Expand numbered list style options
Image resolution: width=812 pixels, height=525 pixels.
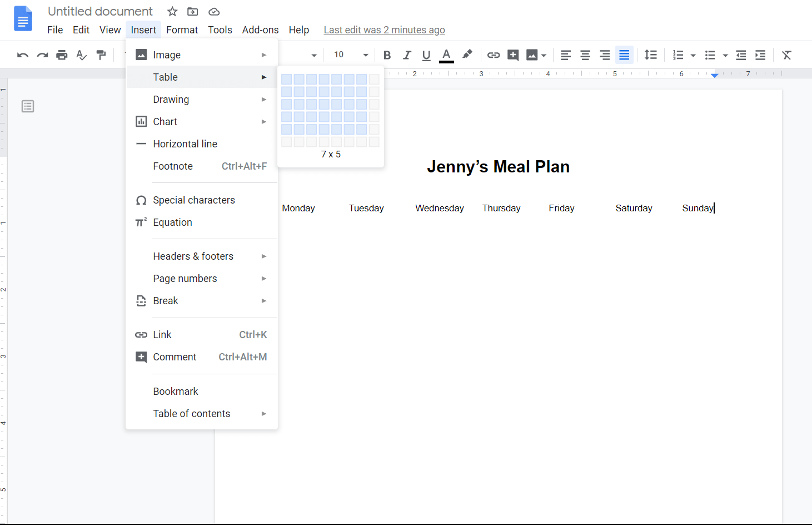(692, 55)
